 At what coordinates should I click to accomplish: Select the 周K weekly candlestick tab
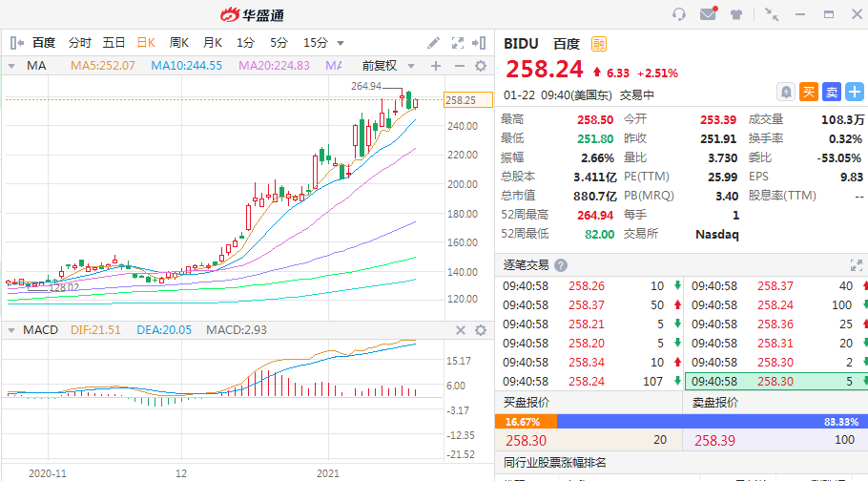[178, 43]
